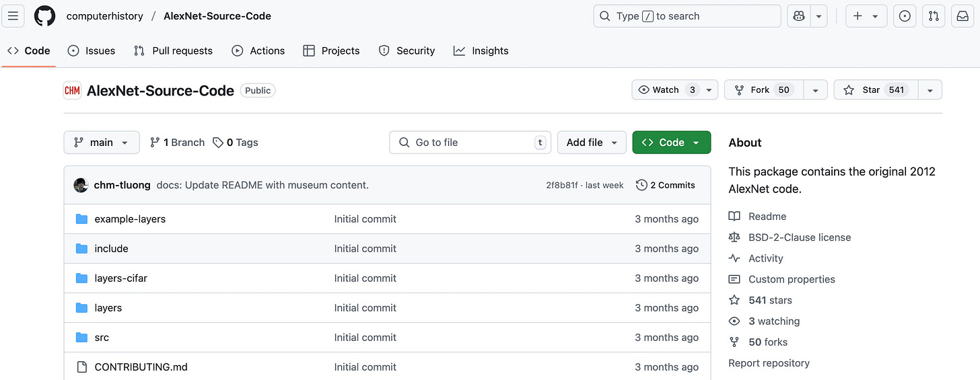Expand the star lists dropdown arrow
This screenshot has width=980, height=380.
pos(930,90)
